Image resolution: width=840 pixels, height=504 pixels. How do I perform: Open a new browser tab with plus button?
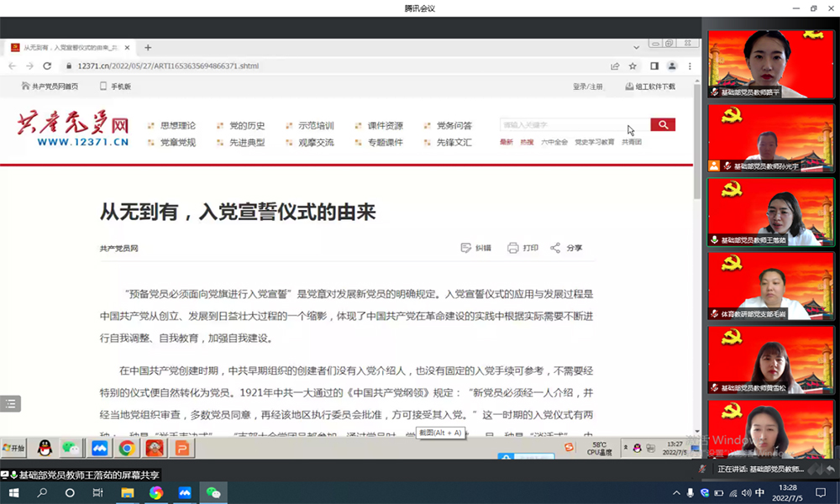[x=149, y=48]
